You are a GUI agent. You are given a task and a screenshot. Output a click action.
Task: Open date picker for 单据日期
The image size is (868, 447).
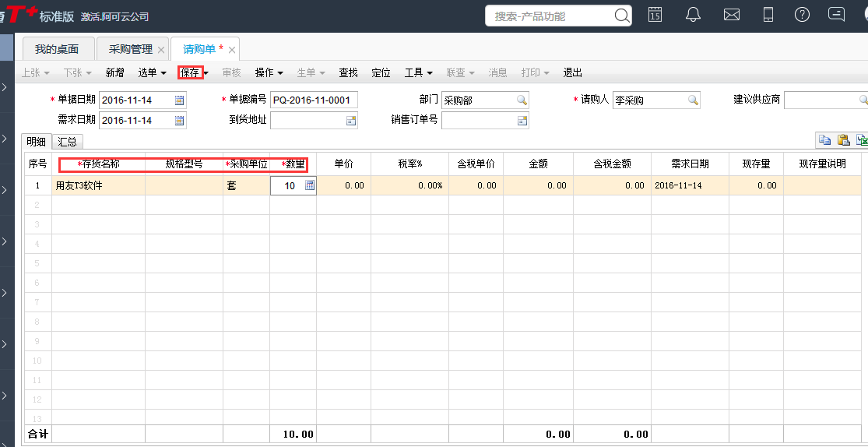179,100
